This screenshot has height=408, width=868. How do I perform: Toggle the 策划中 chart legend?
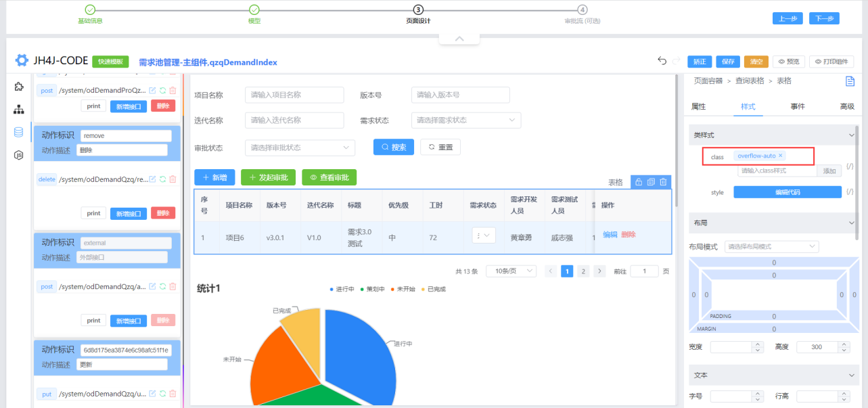coord(373,289)
